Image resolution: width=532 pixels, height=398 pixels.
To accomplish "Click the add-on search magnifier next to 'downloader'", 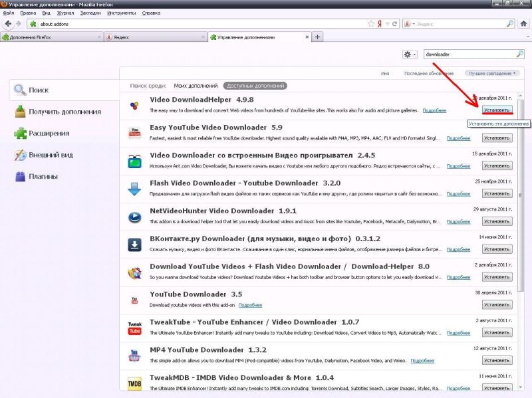I will [x=519, y=54].
